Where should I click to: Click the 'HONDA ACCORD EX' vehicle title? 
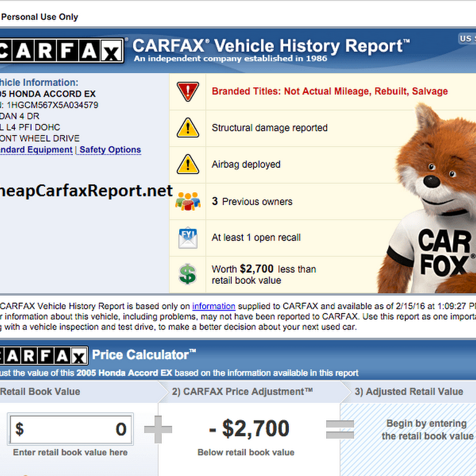click(x=52, y=94)
